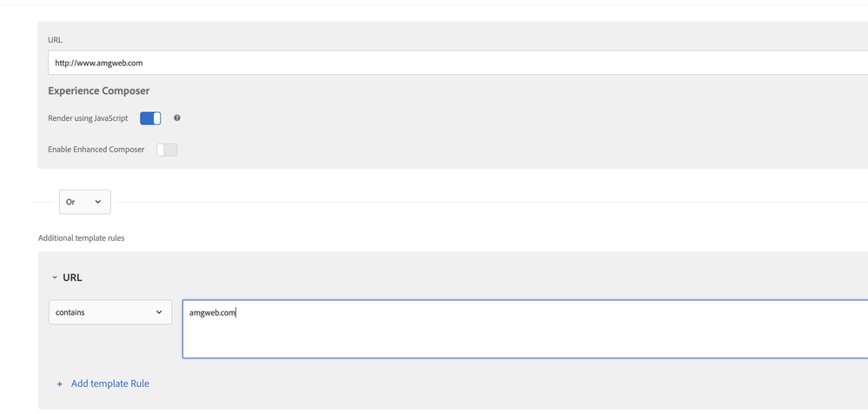Click inside the http://www.amgweb.com URL field

coord(434,63)
